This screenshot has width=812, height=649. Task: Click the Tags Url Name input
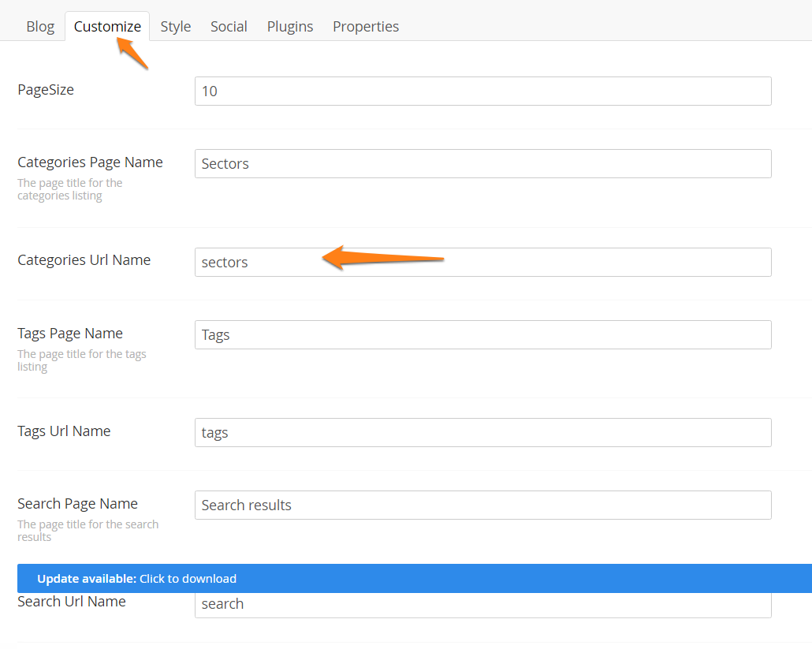coord(482,432)
